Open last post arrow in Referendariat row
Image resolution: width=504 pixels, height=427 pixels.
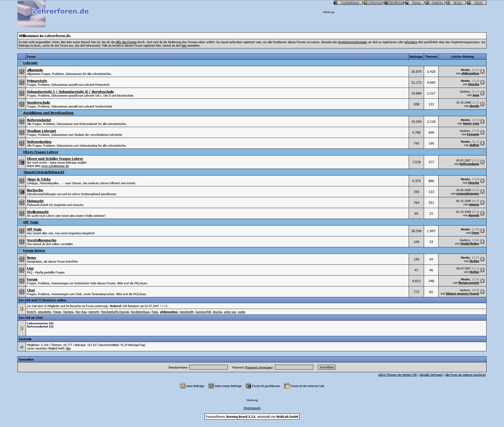click(482, 122)
